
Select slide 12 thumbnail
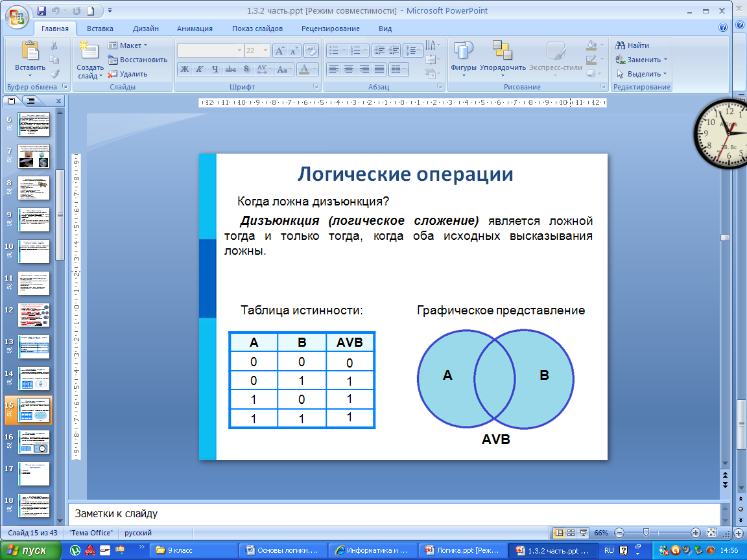tap(33, 315)
